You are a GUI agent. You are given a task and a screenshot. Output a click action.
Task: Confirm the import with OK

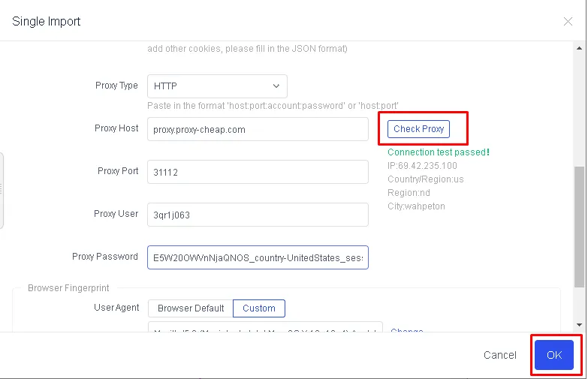pos(554,355)
